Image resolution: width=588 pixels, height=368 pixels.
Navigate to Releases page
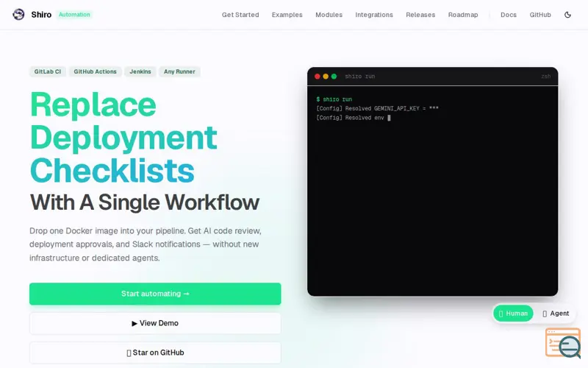click(x=420, y=15)
